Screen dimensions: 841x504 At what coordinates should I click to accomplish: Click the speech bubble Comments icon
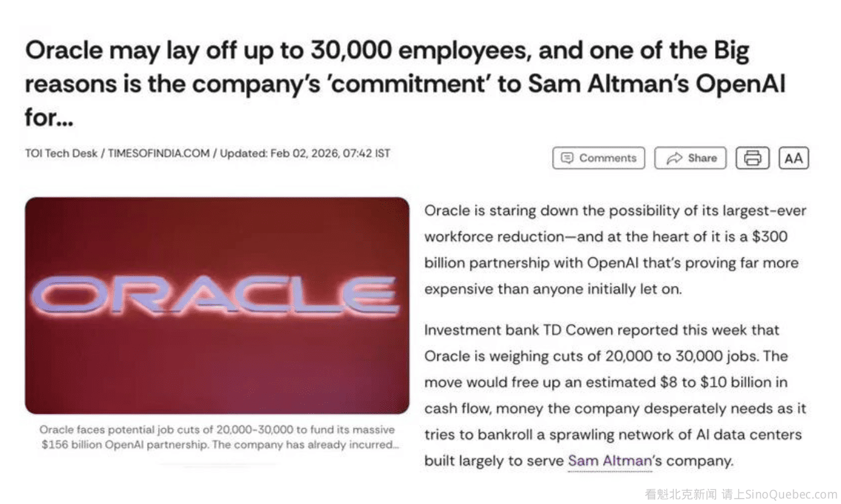point(567,158)
